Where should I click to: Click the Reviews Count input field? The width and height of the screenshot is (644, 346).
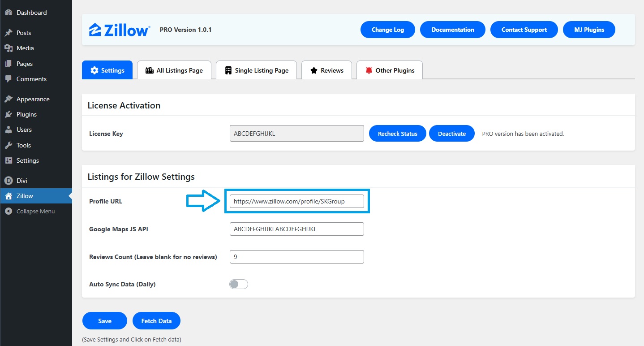click(297, 257)
